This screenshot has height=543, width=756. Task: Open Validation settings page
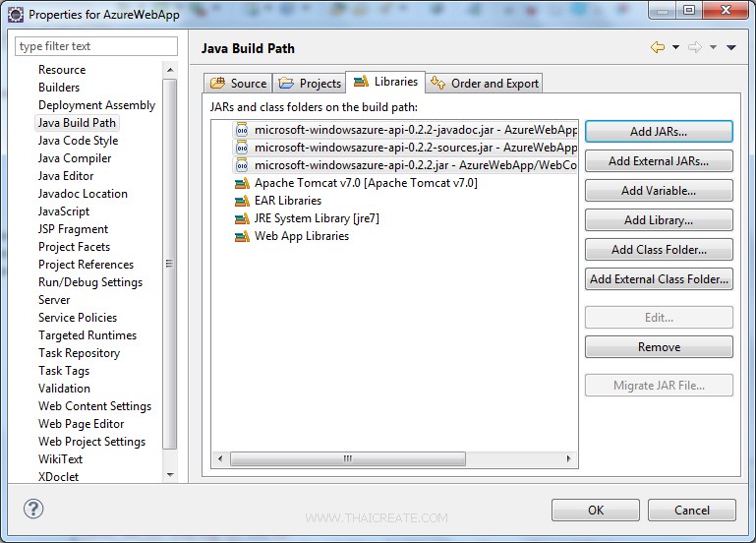tap(64, 389)
